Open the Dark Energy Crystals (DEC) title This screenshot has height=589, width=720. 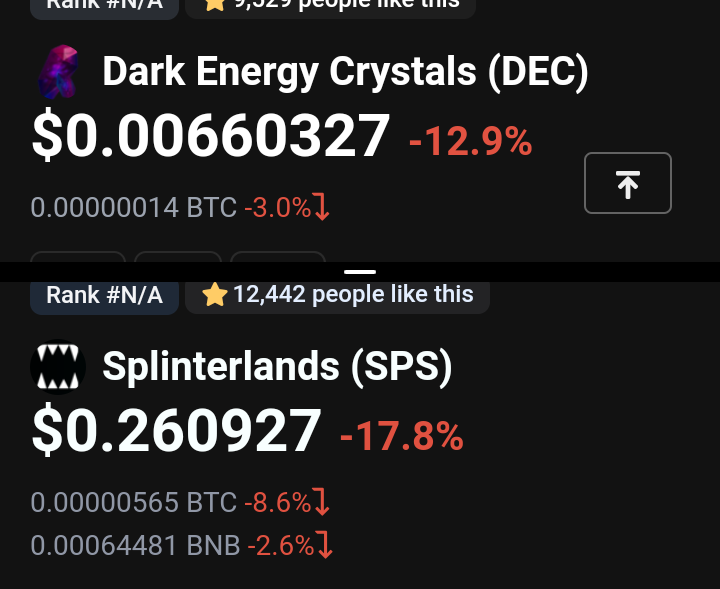(x=345, y=72)
